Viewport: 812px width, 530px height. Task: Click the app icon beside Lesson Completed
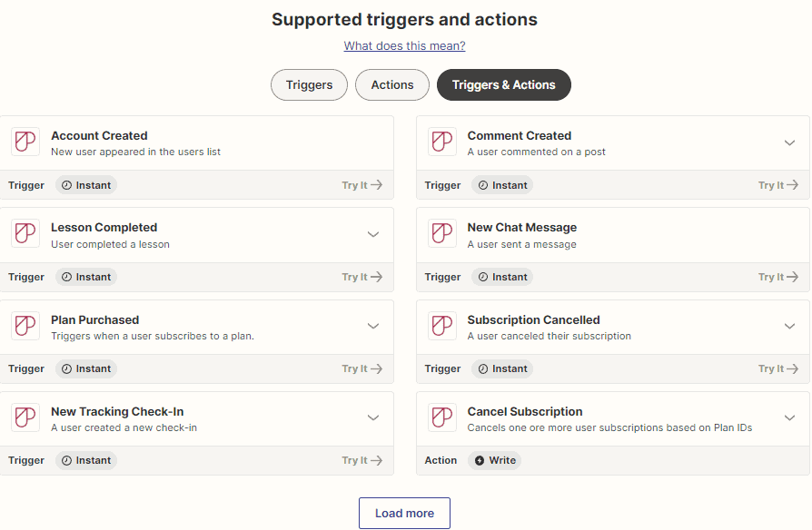pos(25,234)
